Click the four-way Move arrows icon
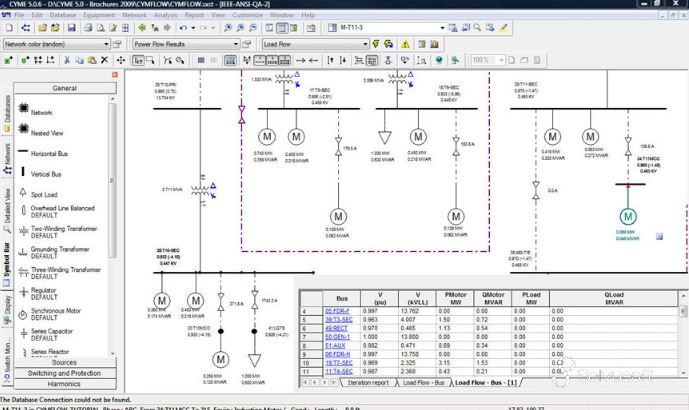This screenshot has width=689, height=410. (x=121, y=60)
